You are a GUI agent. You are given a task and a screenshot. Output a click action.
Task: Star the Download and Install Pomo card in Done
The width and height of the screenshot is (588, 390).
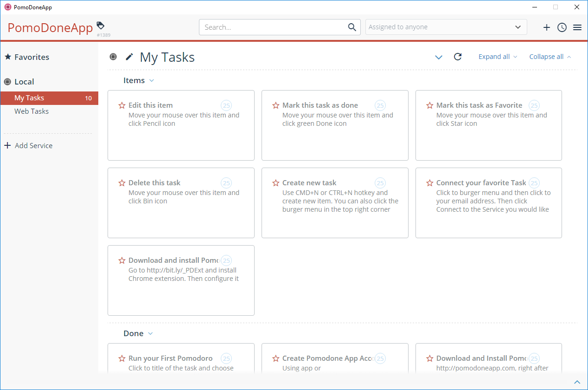(430, 358)
